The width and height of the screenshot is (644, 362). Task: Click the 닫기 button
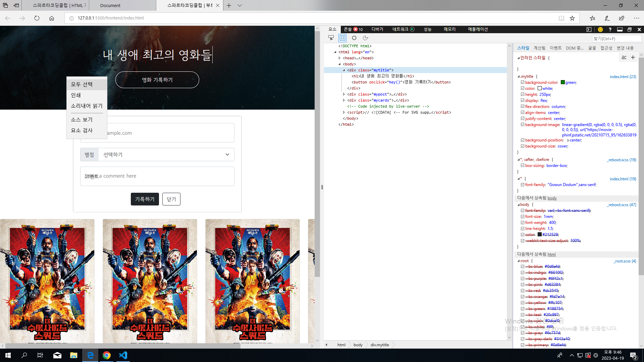171,199
